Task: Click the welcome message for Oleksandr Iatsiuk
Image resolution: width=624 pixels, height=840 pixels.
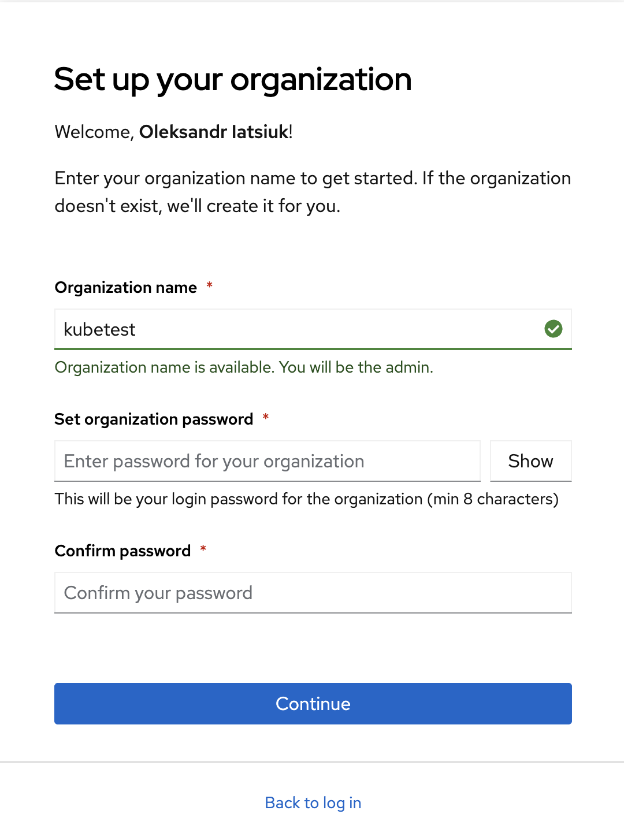Action: coord(173,132)
